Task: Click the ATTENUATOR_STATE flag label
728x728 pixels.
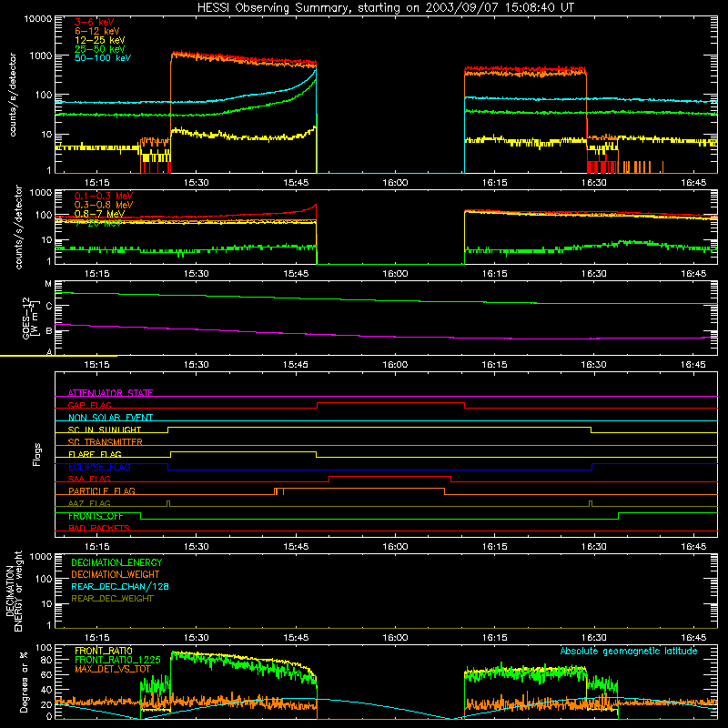Action: pos(110,393)
